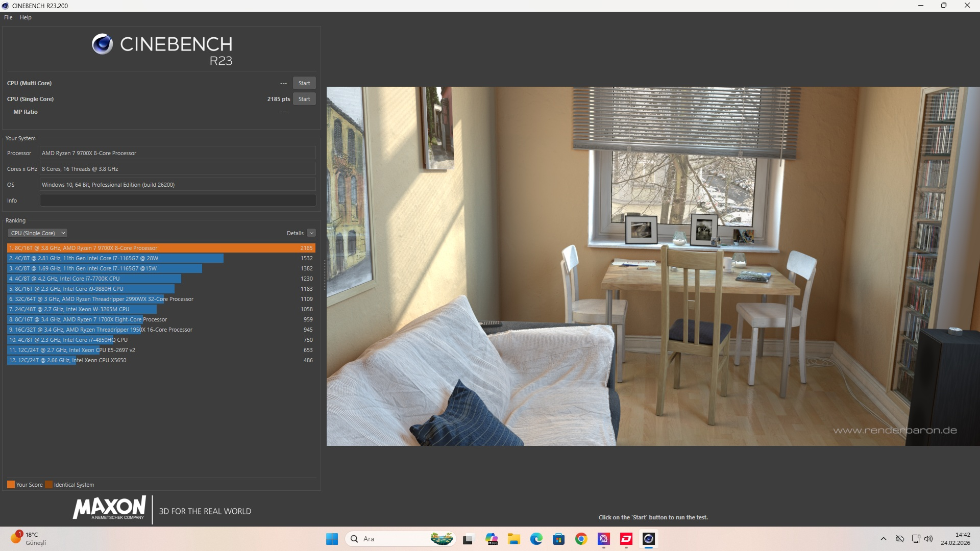
Task: Close the Cinebench window
Action: 967,6
